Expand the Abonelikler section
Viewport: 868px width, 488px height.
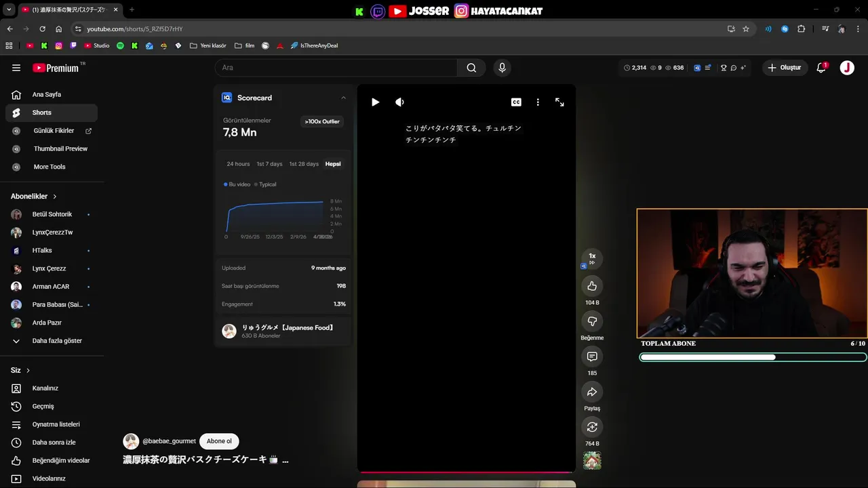point(34,197)
